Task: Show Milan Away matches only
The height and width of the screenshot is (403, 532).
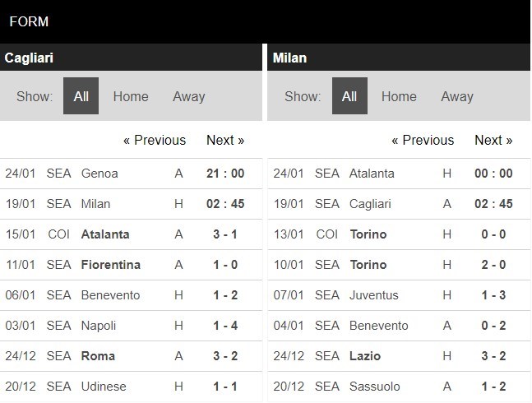Action: [x=457, y=96]
